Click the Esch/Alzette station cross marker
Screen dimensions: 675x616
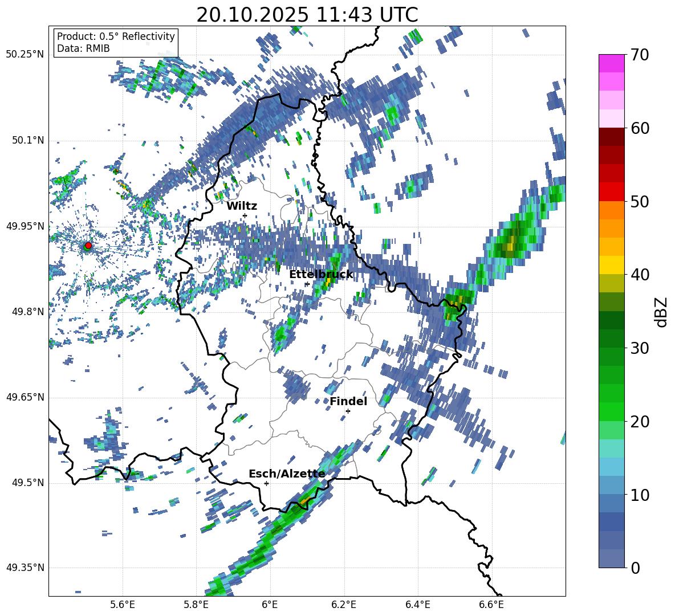point(266,483)
